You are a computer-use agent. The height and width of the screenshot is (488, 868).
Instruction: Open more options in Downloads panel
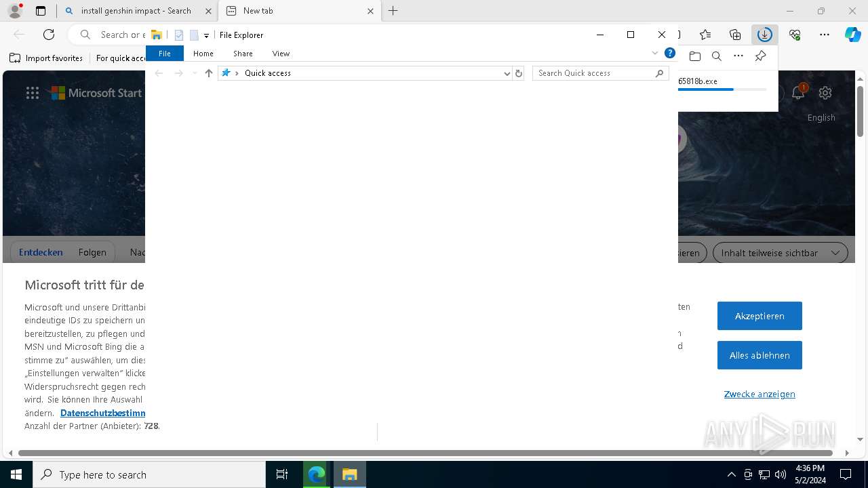(738, 56)
